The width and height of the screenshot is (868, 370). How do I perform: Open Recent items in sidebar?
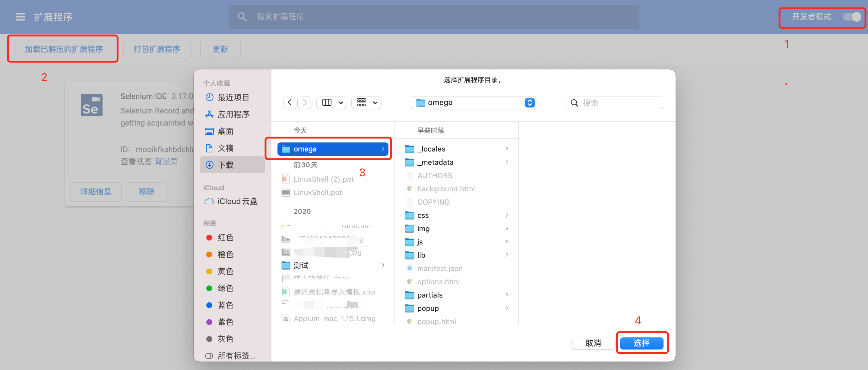(x=233, y=97)
